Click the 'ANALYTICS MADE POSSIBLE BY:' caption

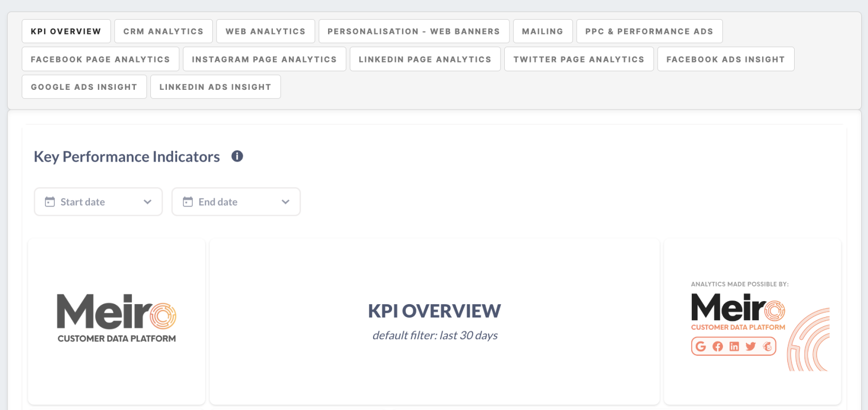(740, 284)
